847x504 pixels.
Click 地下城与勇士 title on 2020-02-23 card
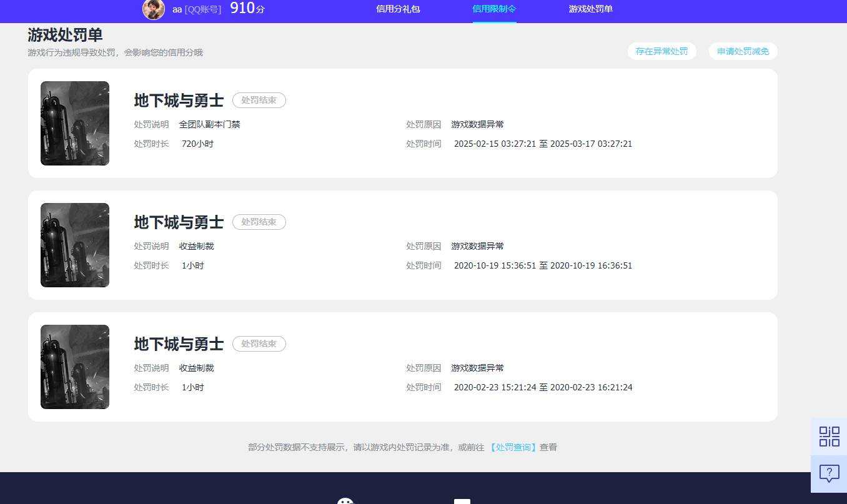click(x=179, y=343)
